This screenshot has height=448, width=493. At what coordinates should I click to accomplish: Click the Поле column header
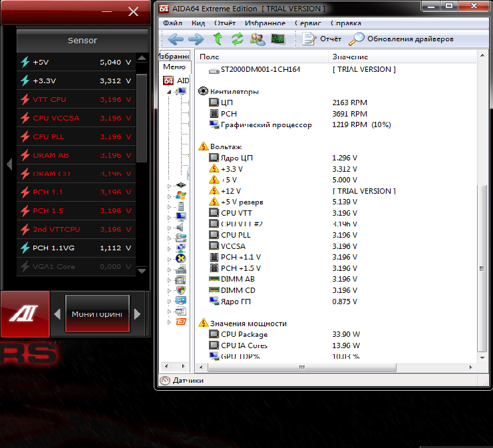point(262,57)
